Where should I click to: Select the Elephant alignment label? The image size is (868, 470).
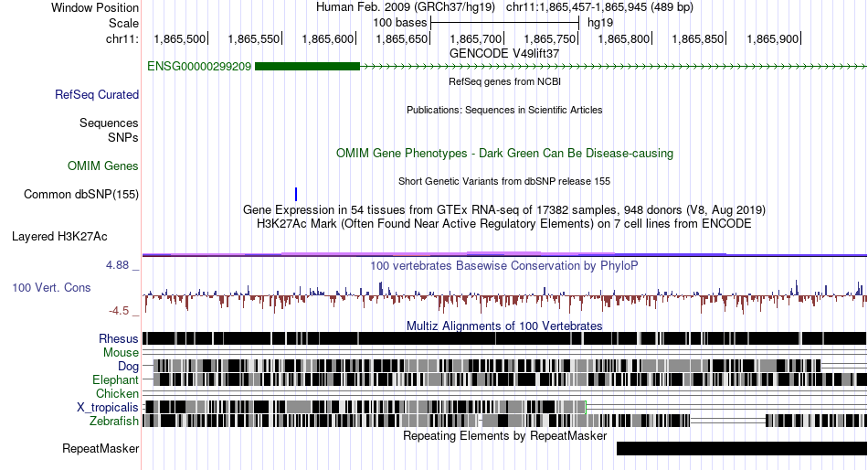[116, 380]
